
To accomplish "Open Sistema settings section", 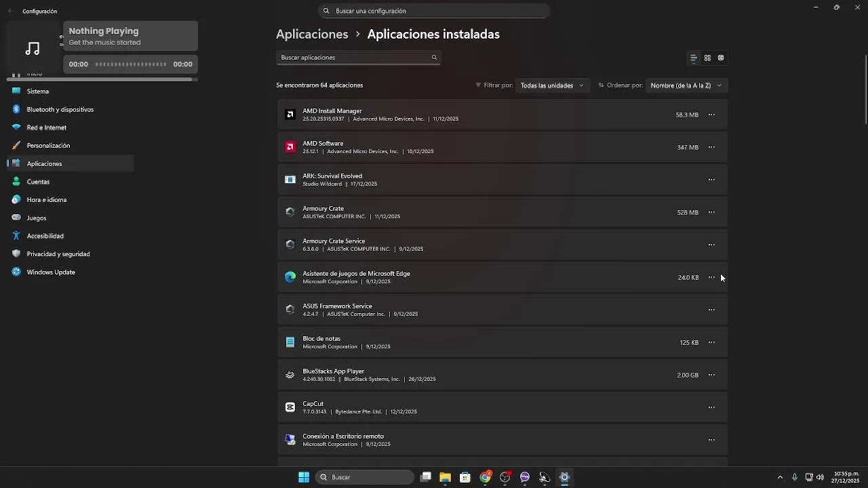I will pyautogui.click(x=71, y=91).
